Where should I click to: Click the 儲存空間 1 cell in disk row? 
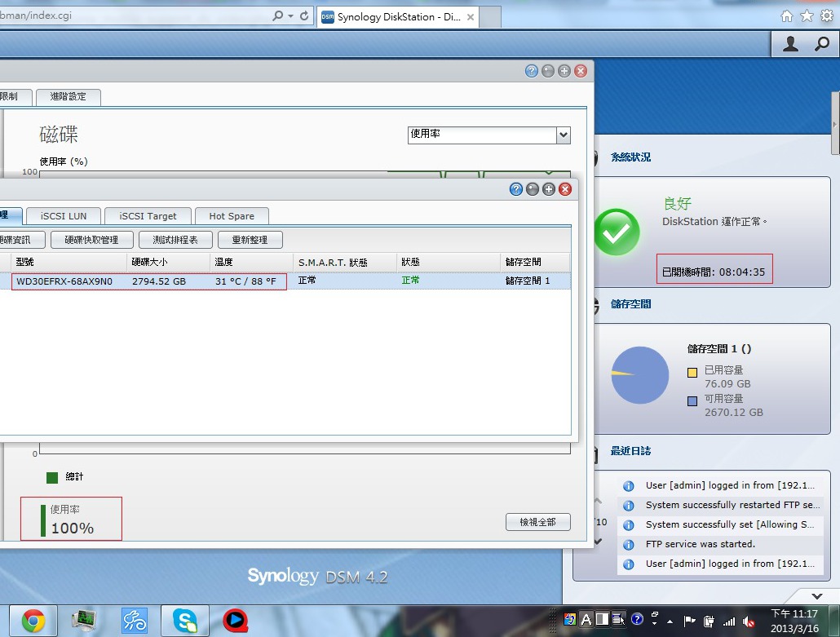528,281
